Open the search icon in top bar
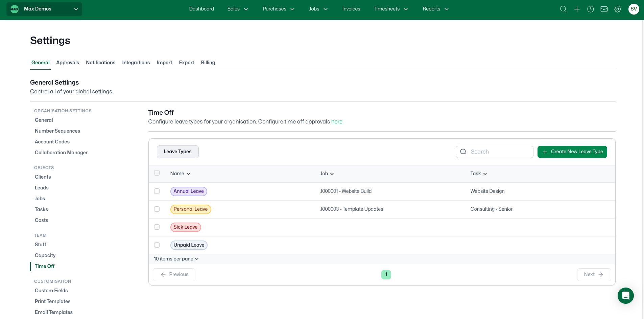This screenshot has width=644, height=319. 563,9
